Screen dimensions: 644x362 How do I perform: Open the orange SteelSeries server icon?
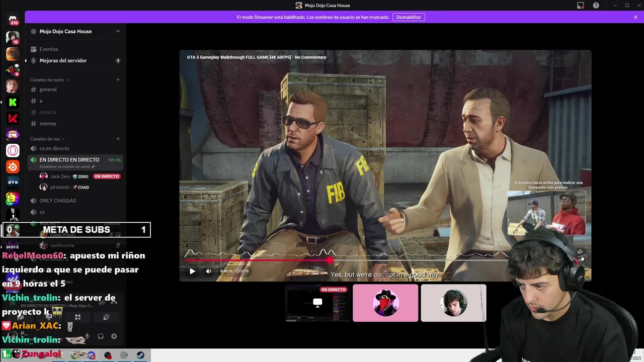[x=13, y=166]
